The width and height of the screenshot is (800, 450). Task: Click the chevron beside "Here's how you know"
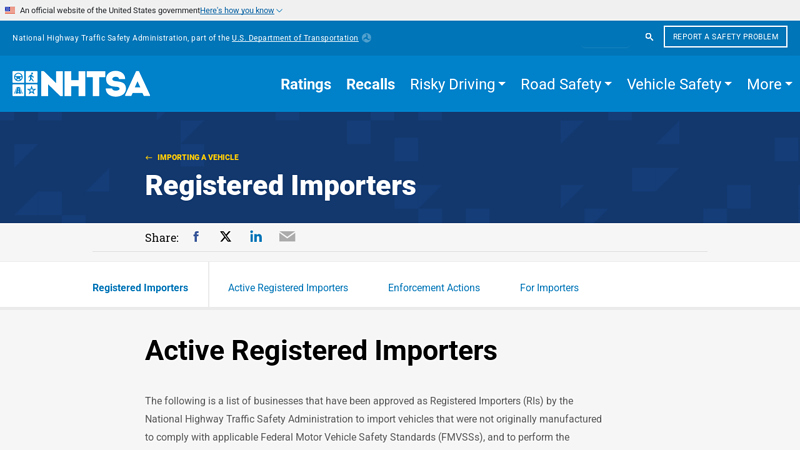pyautogui.click(x=279, y=11)
